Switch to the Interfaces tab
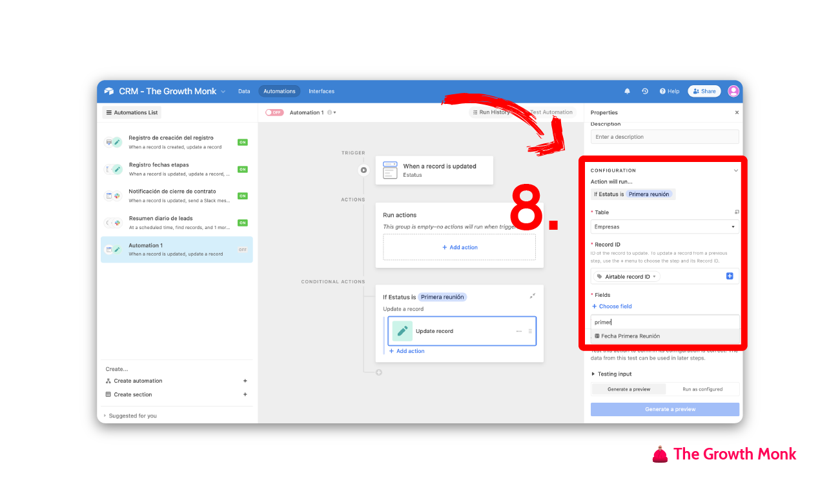Viewport: 840px width, 504px height. click(x=322, y=92)
